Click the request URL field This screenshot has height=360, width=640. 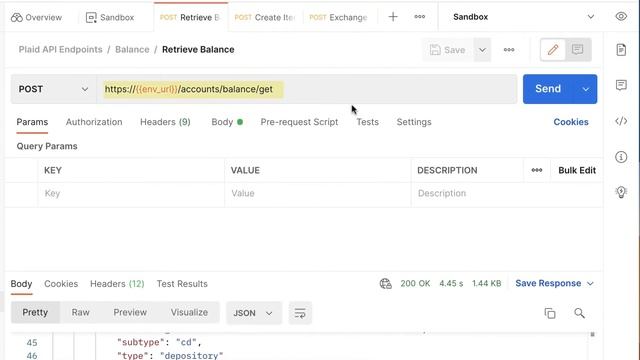coord(307,89)
